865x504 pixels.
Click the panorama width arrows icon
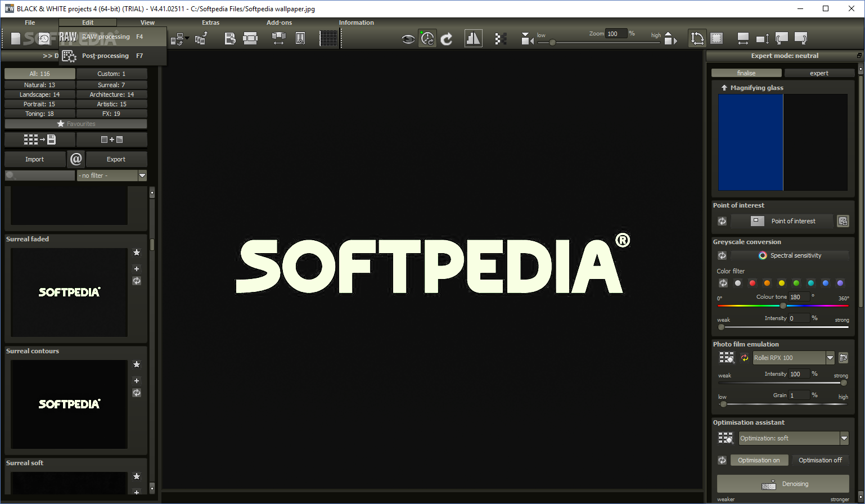(279, 38)
